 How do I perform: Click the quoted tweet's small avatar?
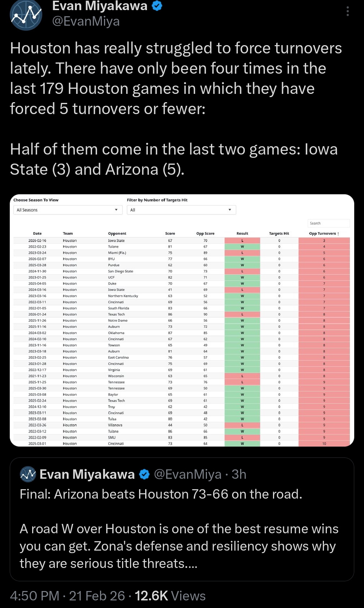point(28,474)
